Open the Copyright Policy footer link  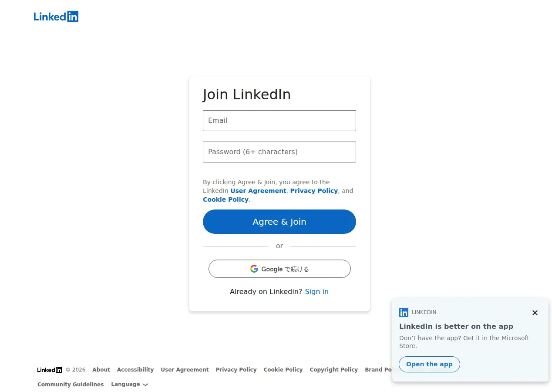[x=333, y=369]
